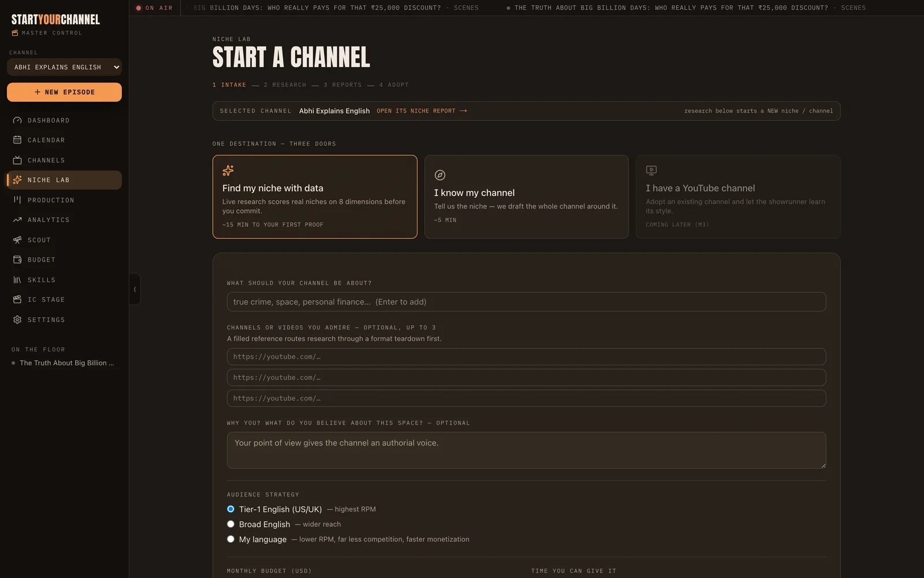Click the 4 Adopt step label
The width and height of the screenshot is (924, 578).
[394, 85]
